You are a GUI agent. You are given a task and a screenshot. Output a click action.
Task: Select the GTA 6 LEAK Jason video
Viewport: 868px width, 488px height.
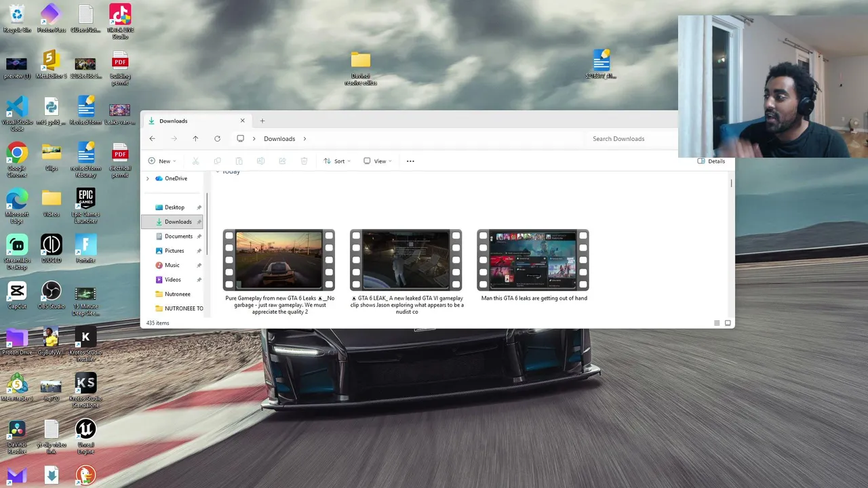click(x=406, y=272)
